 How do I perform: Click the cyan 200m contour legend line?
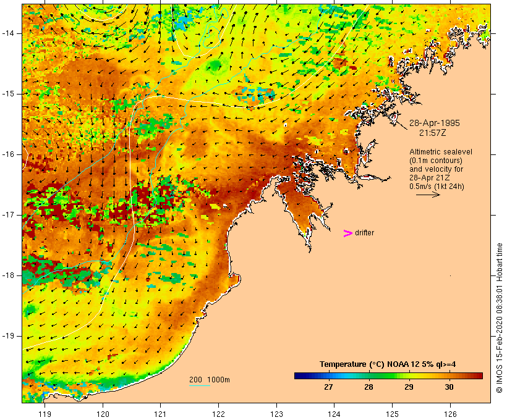click(x=200, y=385)
